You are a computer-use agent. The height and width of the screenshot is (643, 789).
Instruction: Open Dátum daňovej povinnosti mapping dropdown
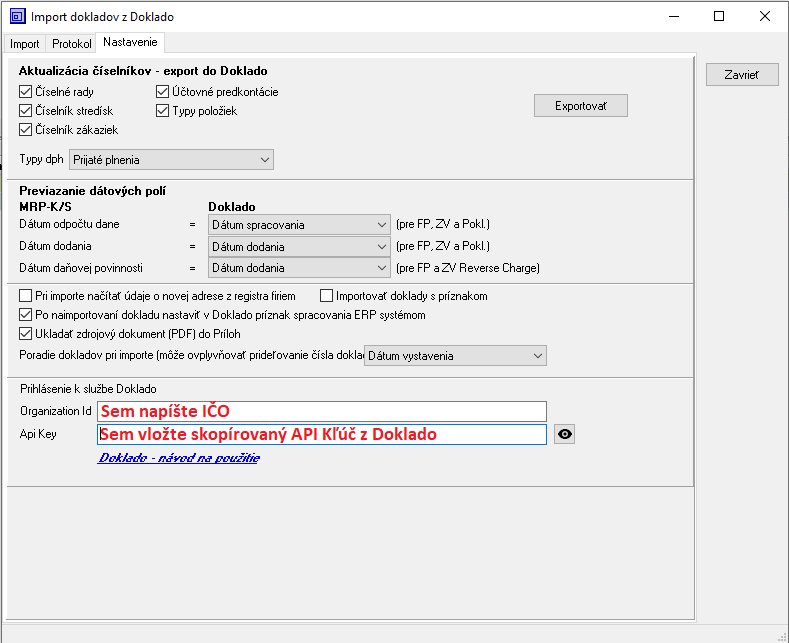(299, 268)
